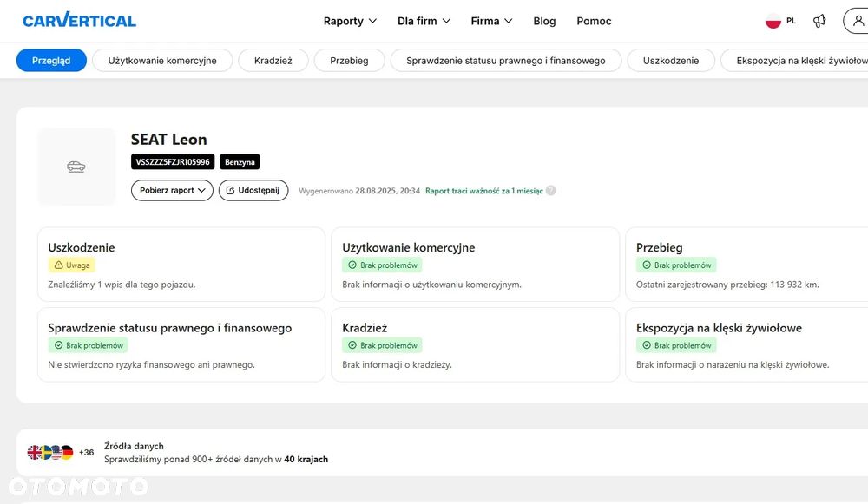Image resolution: width=868 pixels, height=504 pixels.
Task: Jump to the Przebieg mileage tab
Action: [349, 61]
